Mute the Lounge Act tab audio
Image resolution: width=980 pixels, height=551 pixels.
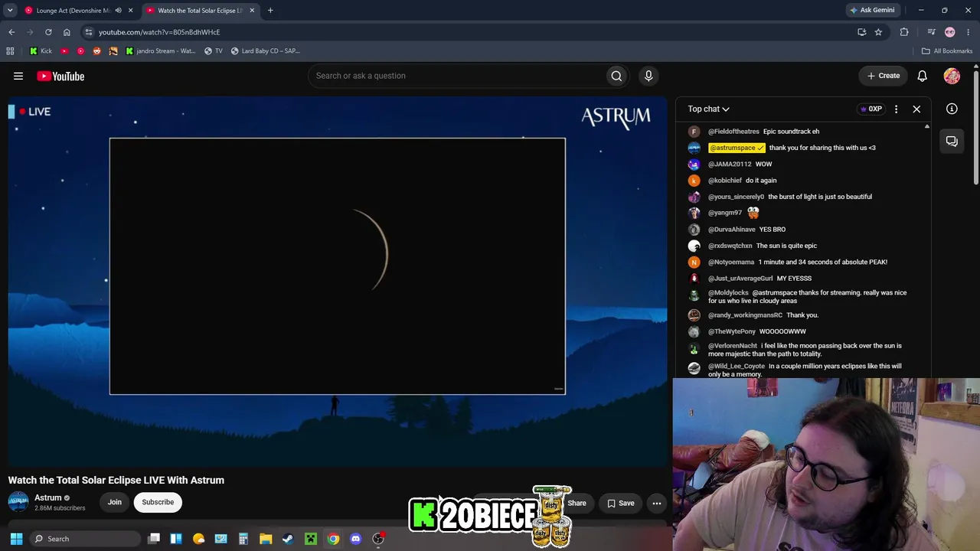pos(118,11)
